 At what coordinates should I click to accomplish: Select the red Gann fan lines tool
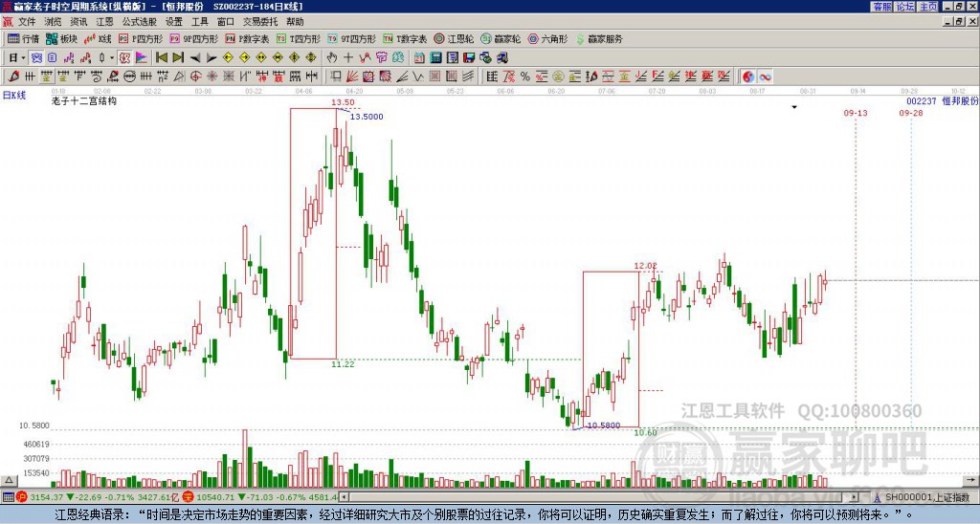point(352,76)
